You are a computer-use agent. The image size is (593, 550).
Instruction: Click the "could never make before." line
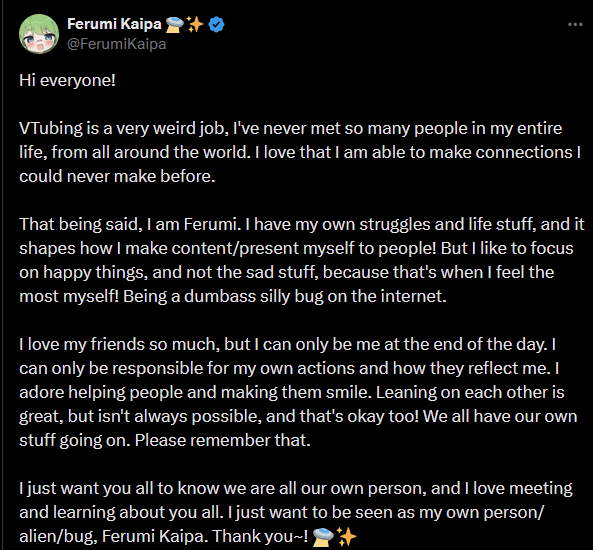[117, 176]
